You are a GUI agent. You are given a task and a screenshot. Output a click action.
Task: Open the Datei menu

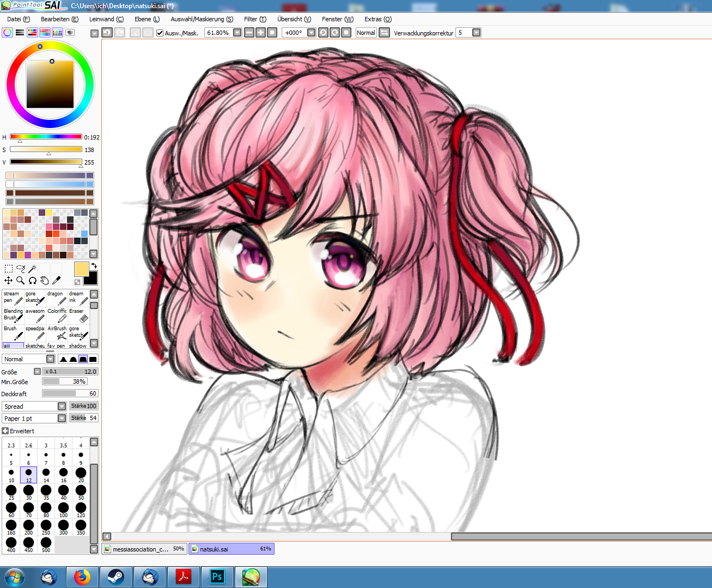point(19,19)
